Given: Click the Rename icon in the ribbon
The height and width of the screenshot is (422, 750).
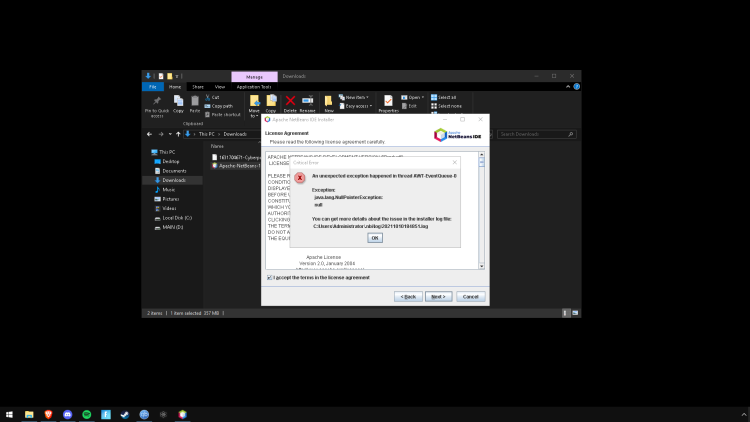Looking at the screenshot, I should tap(308, 100).
